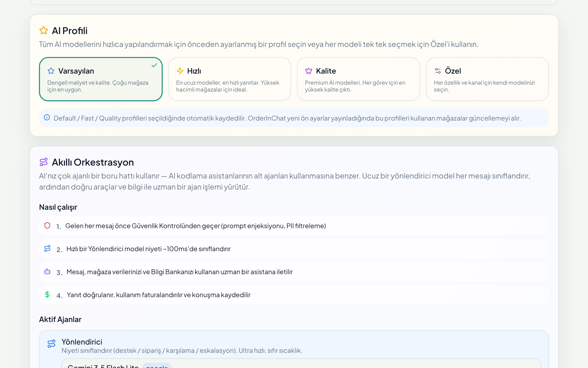Click the purple route icon beside Akıllı Orkestrasyon
Viewport: 588px width, 368px height.
coord(43,162)
